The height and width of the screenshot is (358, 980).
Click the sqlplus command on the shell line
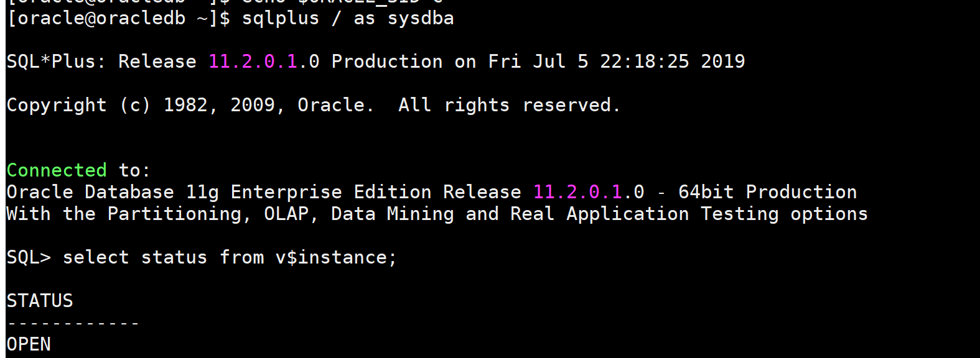tap(280, 18)
